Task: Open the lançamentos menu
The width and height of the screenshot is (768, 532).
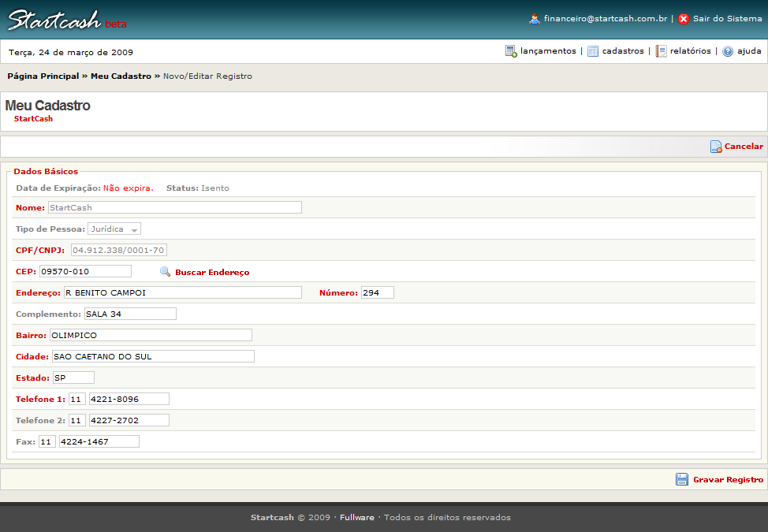Action: pos(548,51)
